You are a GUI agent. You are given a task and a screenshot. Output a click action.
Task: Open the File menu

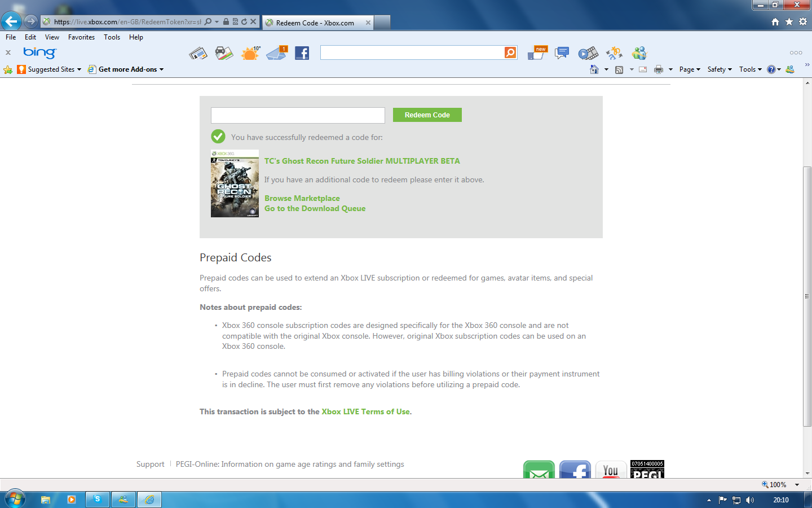[x=11, y=37]
